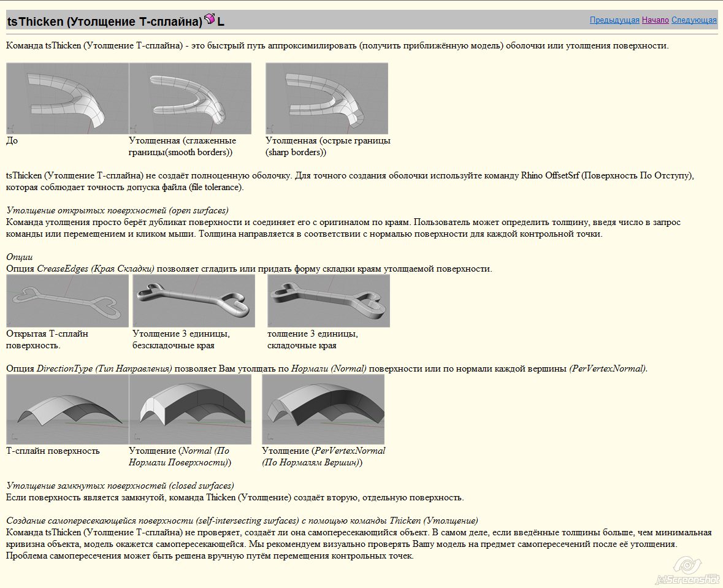Click the pink tsThicken command icon in header
Viewport: 723px width, 588px height.
click(209, 19)
